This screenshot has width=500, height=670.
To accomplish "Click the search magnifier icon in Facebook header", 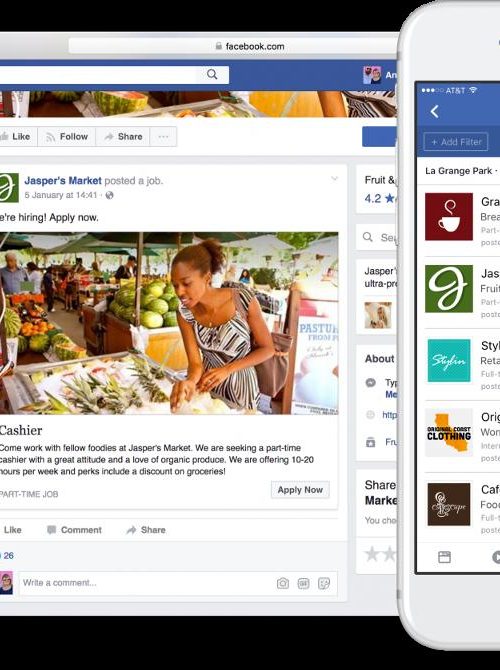I will tap(212, 74).
